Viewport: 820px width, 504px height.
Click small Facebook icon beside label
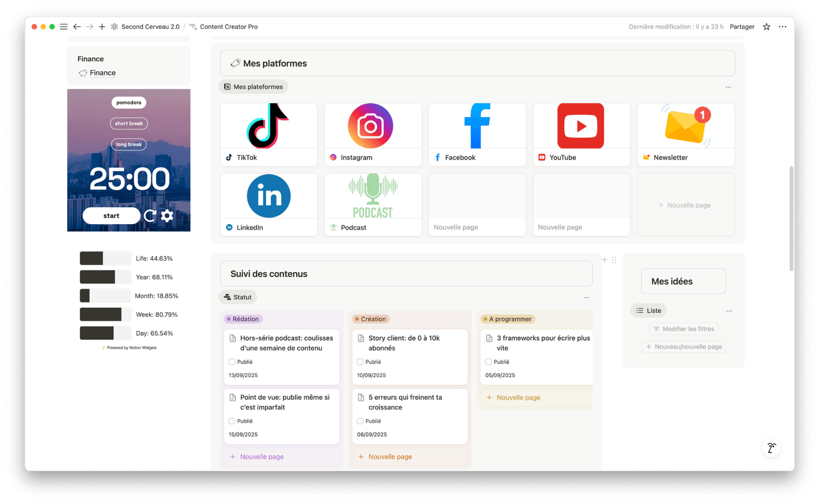[437, 157]
